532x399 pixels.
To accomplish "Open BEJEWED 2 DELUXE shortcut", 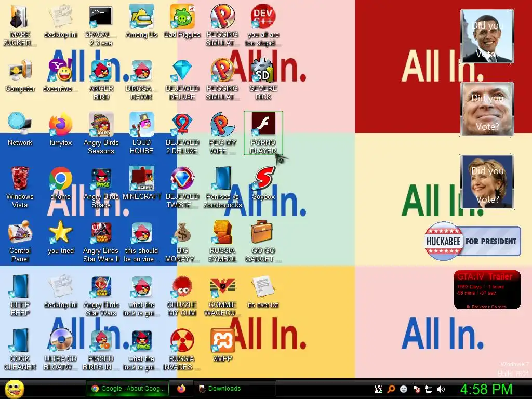I will pos(182,134).
